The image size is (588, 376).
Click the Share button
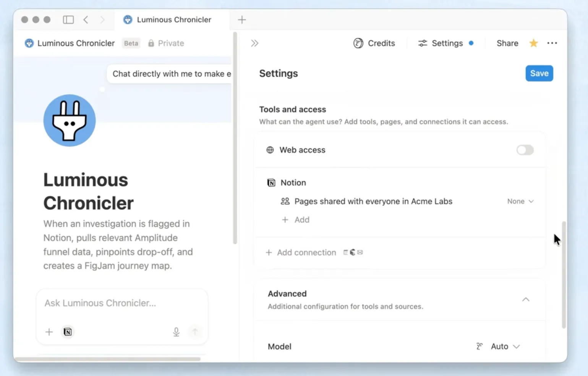pyautogui.click(x=507, y=43)
